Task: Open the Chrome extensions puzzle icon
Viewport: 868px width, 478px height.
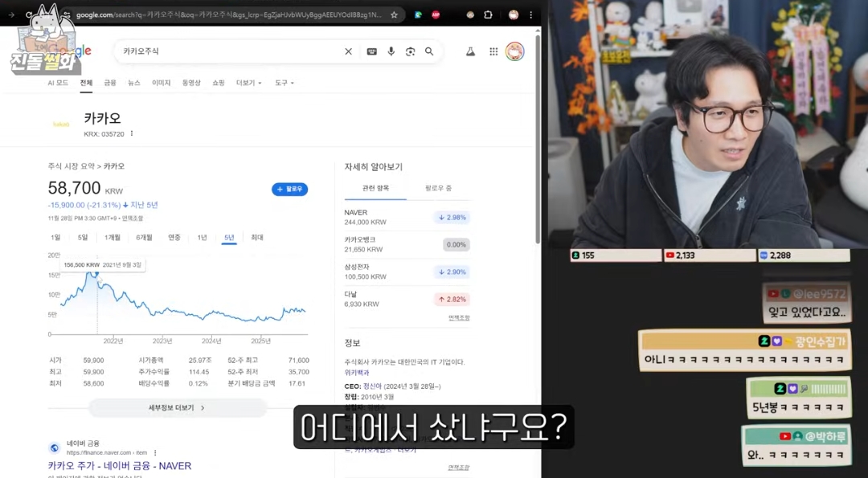Action: (x=488, y=15)
